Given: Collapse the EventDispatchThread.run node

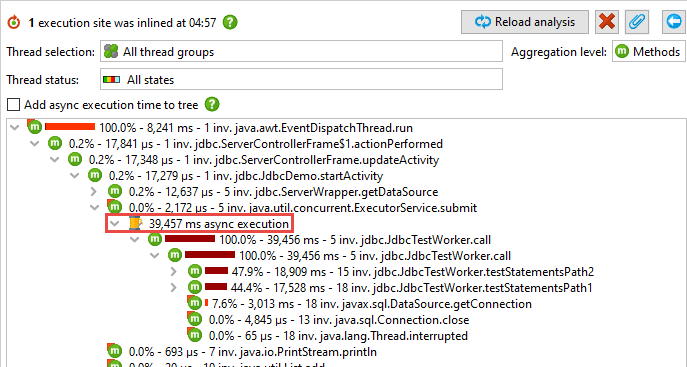Looking at the screenshot, I should [15, 128].
